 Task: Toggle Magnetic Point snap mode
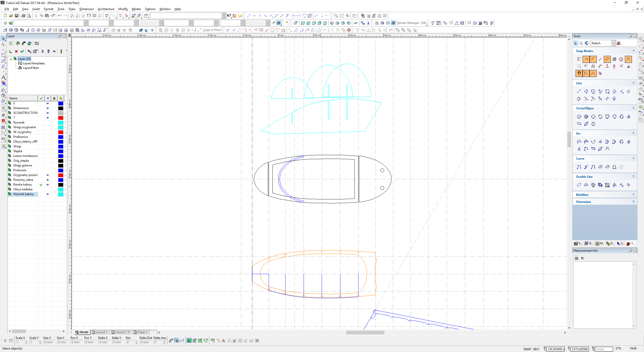[x=579, y=73]
